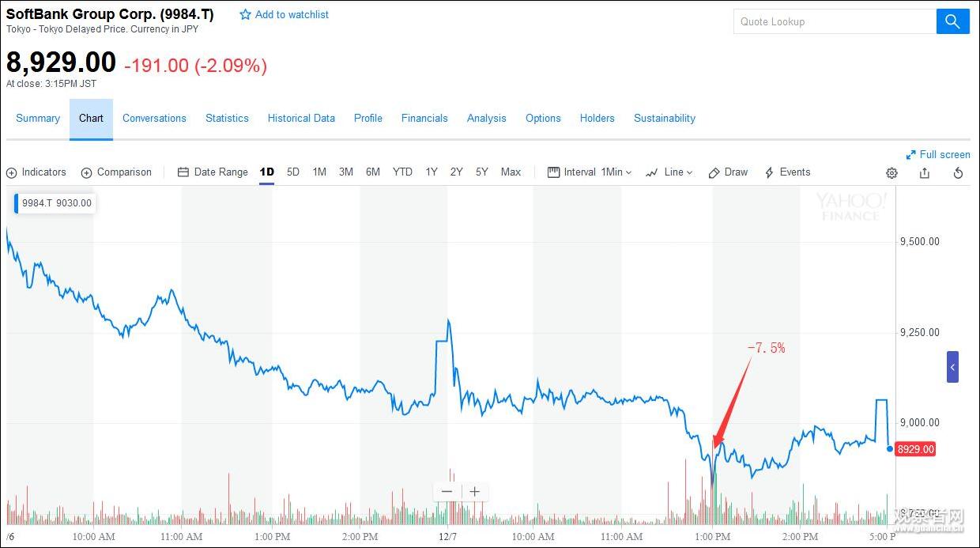
Task: Open the Historical Data tab
Action: click(x=301, y=119)
